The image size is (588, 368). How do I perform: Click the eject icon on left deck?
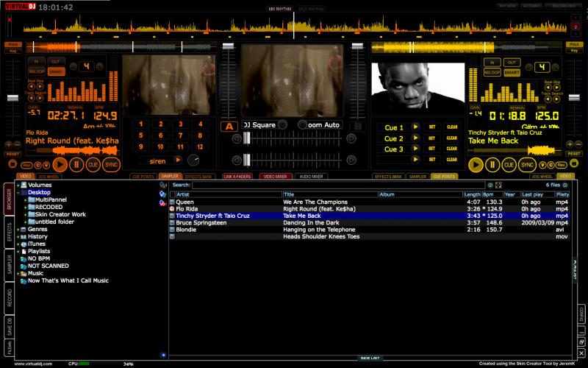pyautogui.click(x=12, y=164)
